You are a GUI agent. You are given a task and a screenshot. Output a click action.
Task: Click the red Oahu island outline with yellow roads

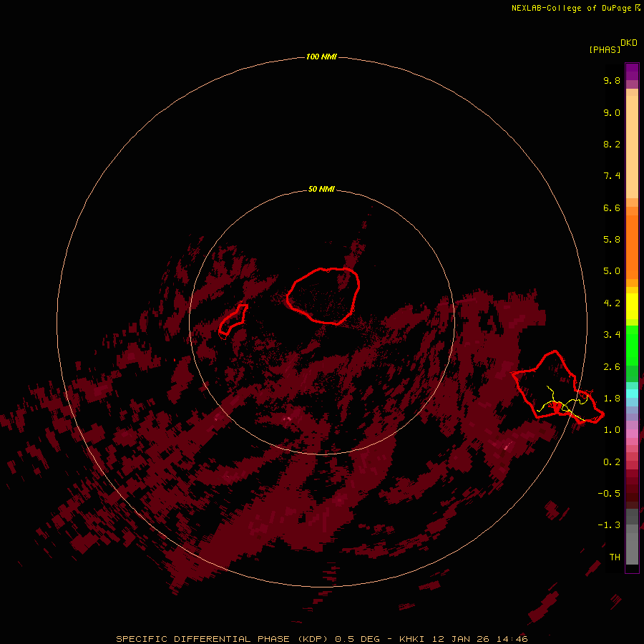(x=557, y=388)
